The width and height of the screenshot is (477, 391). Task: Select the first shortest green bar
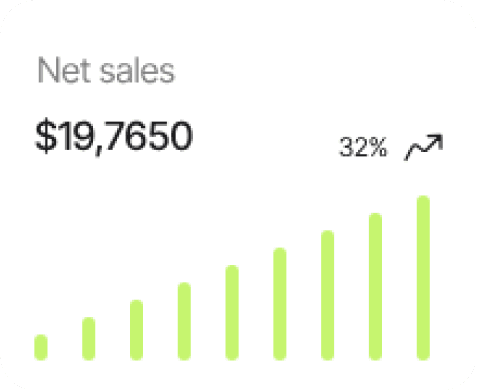41,347
